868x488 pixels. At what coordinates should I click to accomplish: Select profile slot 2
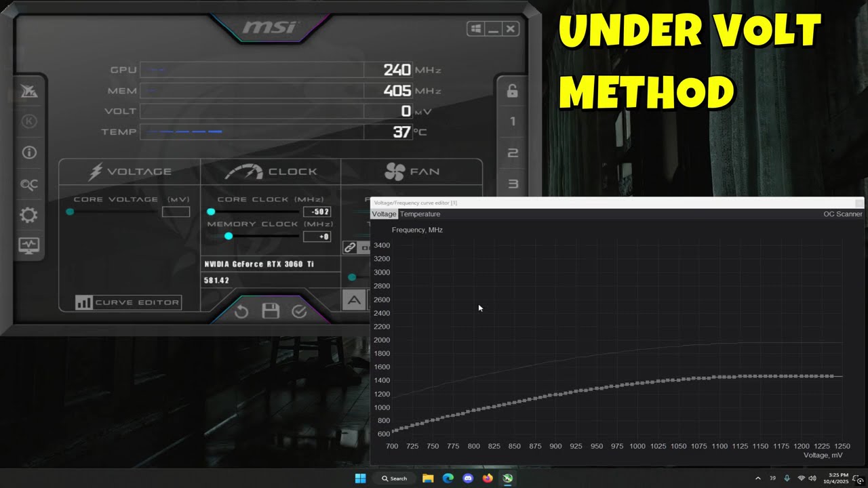point(513,153)
